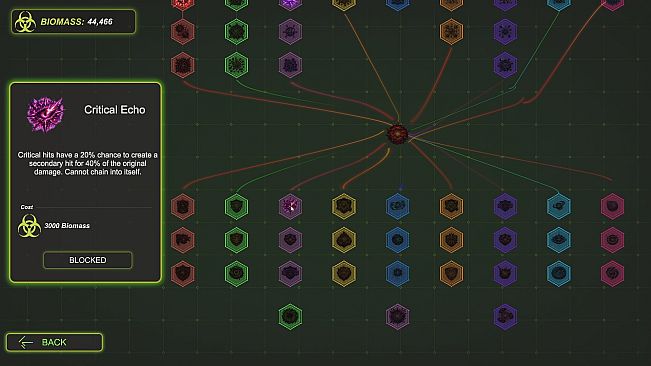Select the node above the lowest upper red node
The image size is (651, 366).
[x=183, y=32]
